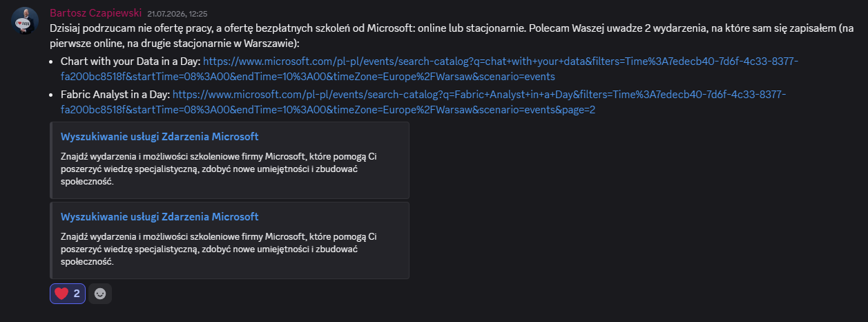Viewport: 868px width, 322px height.
Task: Open the upper Wyszukiwanie usługi Zdarzenia Microsoft title
Action: click(160, 137)
